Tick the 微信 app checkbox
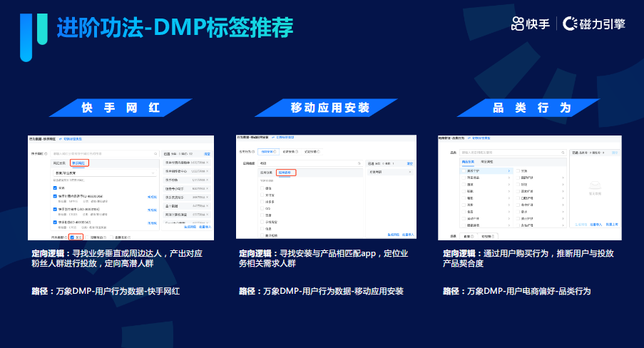The height and width of the screenshot is (348, 644). pyautogui.click(x=262, y=188)
